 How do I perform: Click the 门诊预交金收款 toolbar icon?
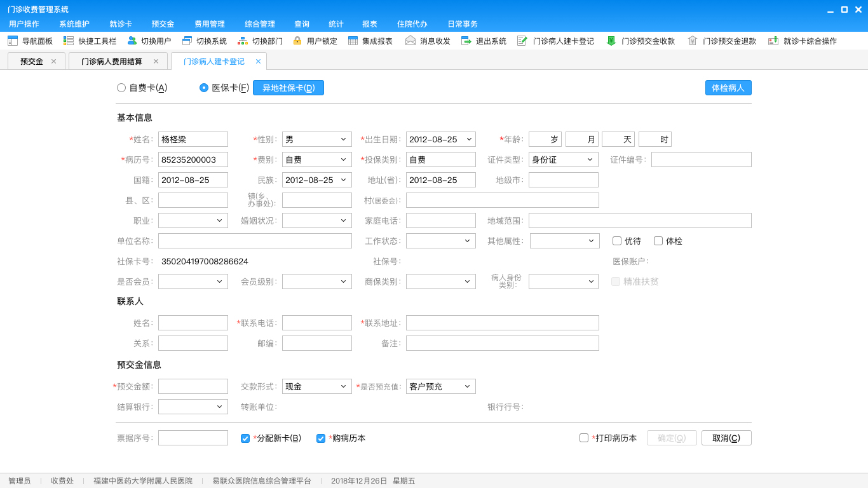point(611,41)
